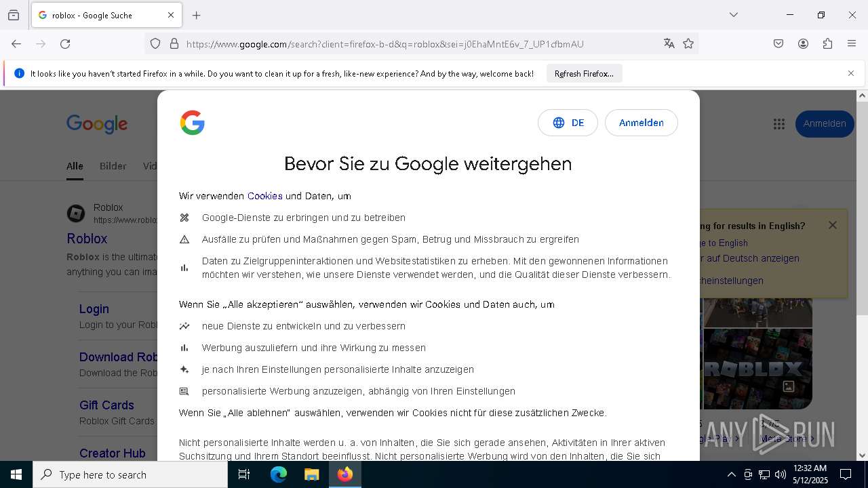The height and width of the screenshot is (488, 868).
Task: Bookmark this page with the star icon
Action: (688, 44)
